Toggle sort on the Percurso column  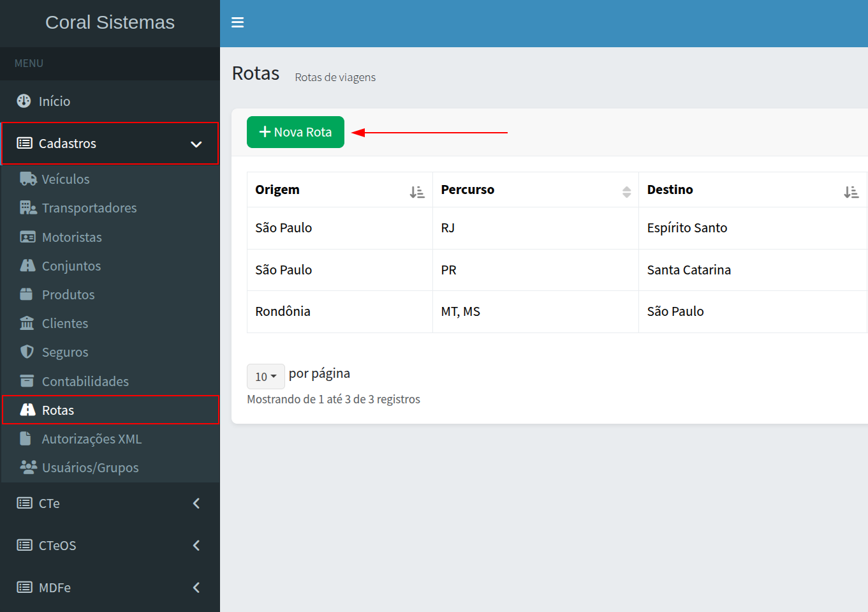tap(626, 191)
